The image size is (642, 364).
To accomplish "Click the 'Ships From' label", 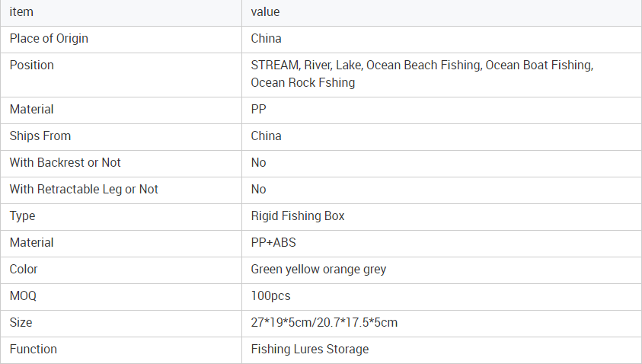I will (x=40, y=136).
